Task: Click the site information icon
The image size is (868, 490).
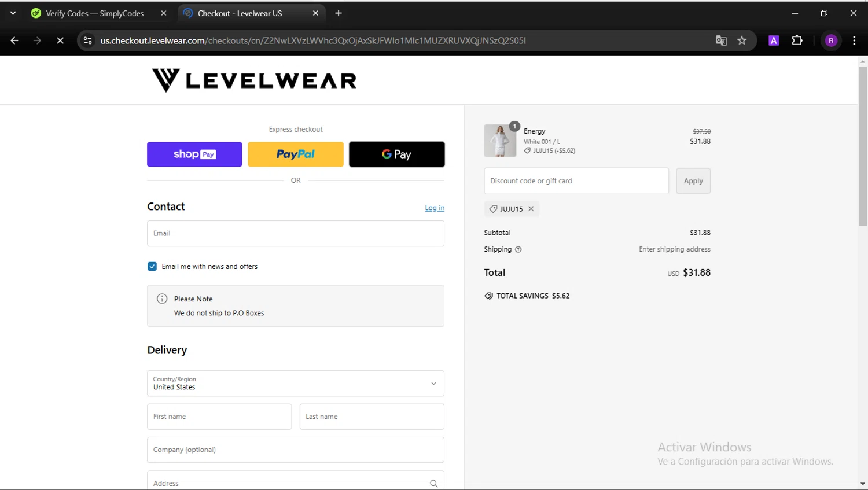Action: click(88, 40)
